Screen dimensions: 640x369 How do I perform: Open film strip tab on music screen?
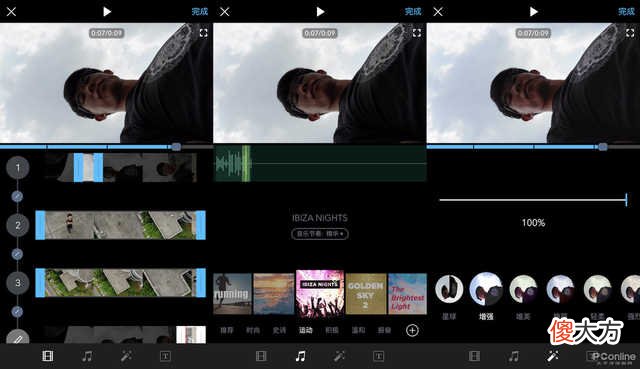pyautogui.click(x=261, y=356)
